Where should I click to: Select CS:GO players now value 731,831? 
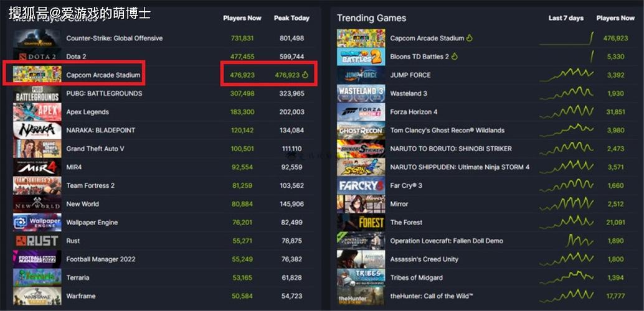tap(242, 38)
